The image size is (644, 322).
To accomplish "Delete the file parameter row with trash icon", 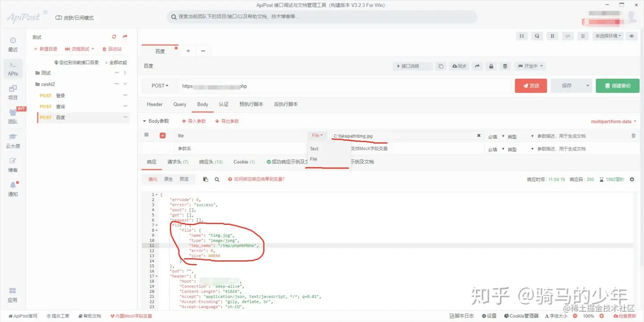I will [x=633, y=136].
